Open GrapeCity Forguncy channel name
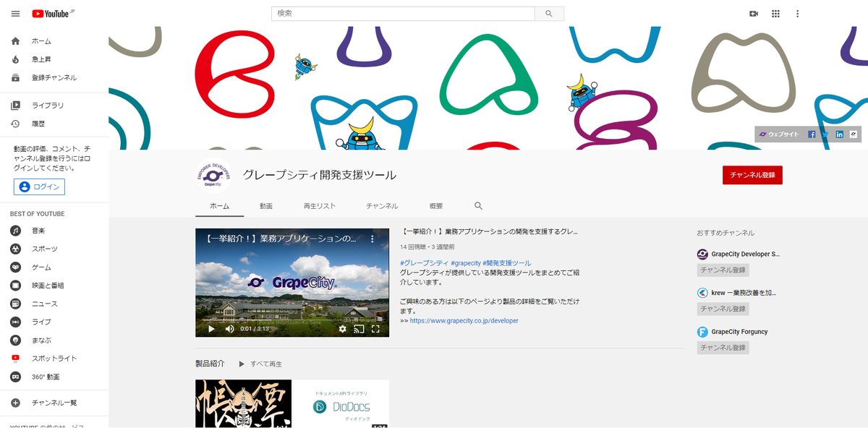This screenshot has width=868, height=428. click(740, 332)
